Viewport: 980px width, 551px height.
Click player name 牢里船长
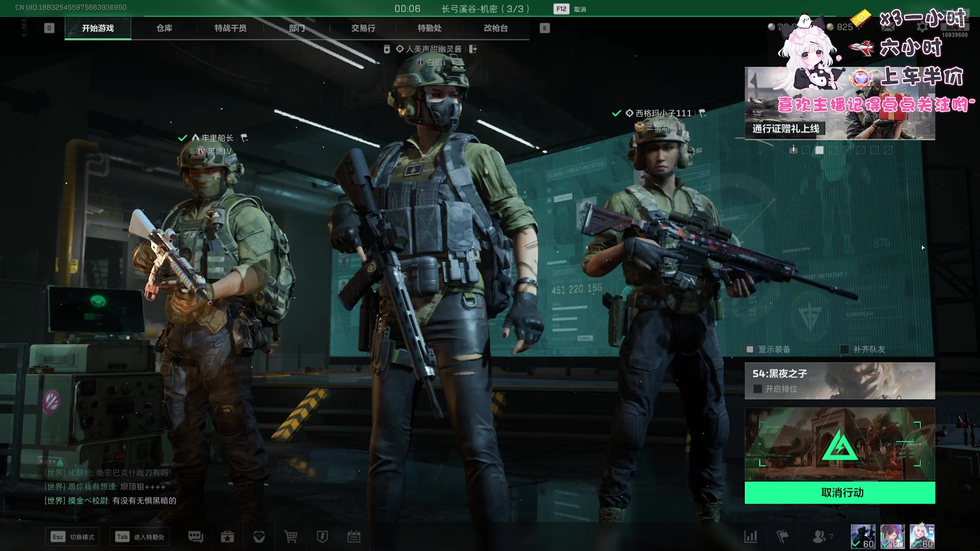[x=217, y=138]
